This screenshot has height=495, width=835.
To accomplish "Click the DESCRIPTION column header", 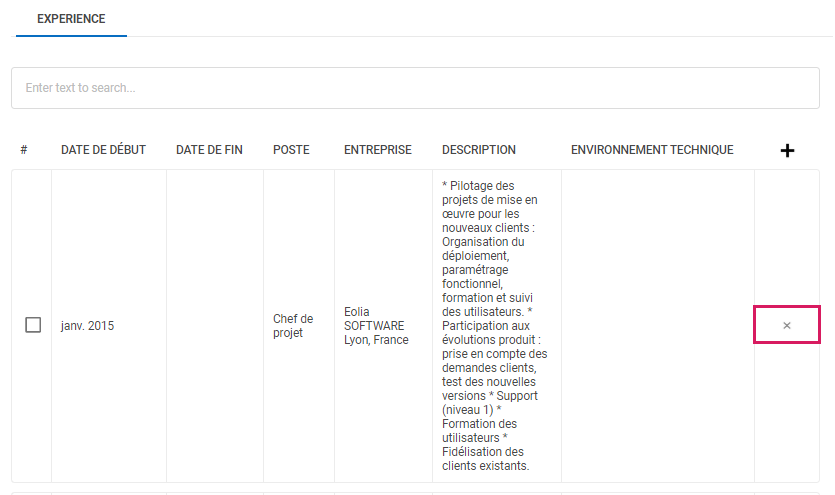I will pos(479,150).
